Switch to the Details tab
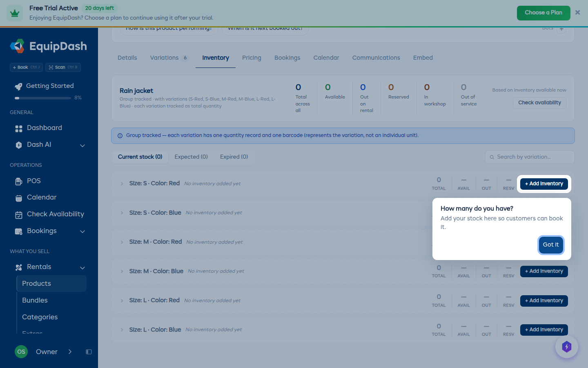Image resolution: width=588 pixels, height=368 pixels. click(x=127, y=58)
